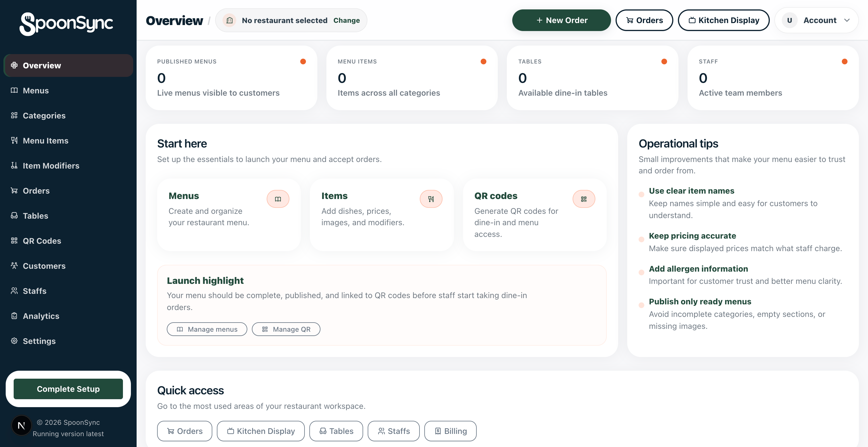This screenshot has width=868, height=447.
Task: Click 'Add allergen information' tip
Action: (x=698, y=269)
